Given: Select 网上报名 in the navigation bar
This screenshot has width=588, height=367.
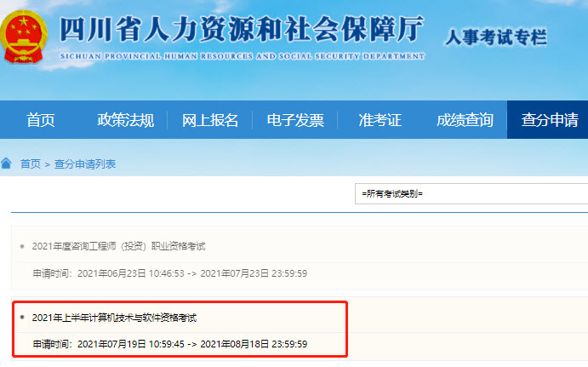Looking at the screenshot, I should tap(210, 120).
